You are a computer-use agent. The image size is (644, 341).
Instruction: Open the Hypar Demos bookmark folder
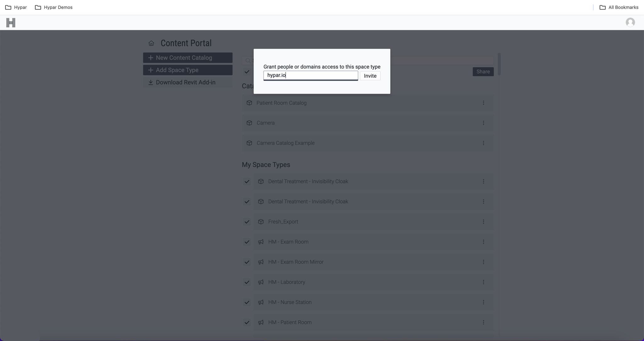[x=54, y=7]
